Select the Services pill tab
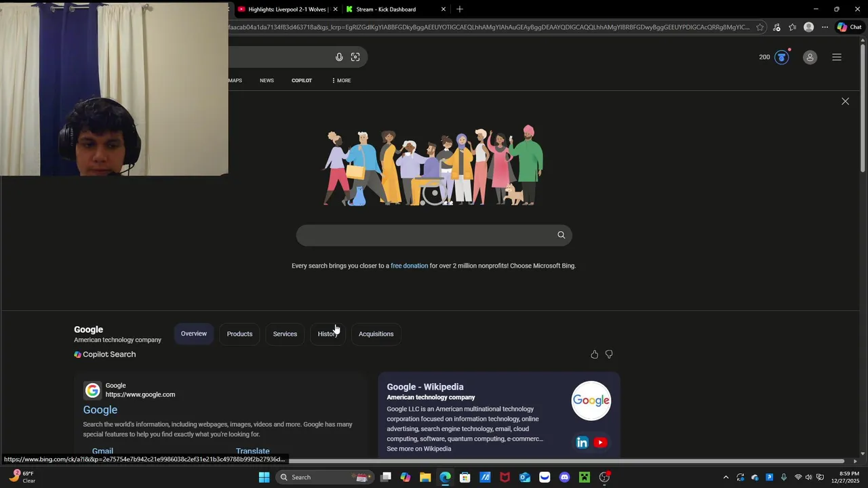868x488 pixels. (x=285, y=333)
